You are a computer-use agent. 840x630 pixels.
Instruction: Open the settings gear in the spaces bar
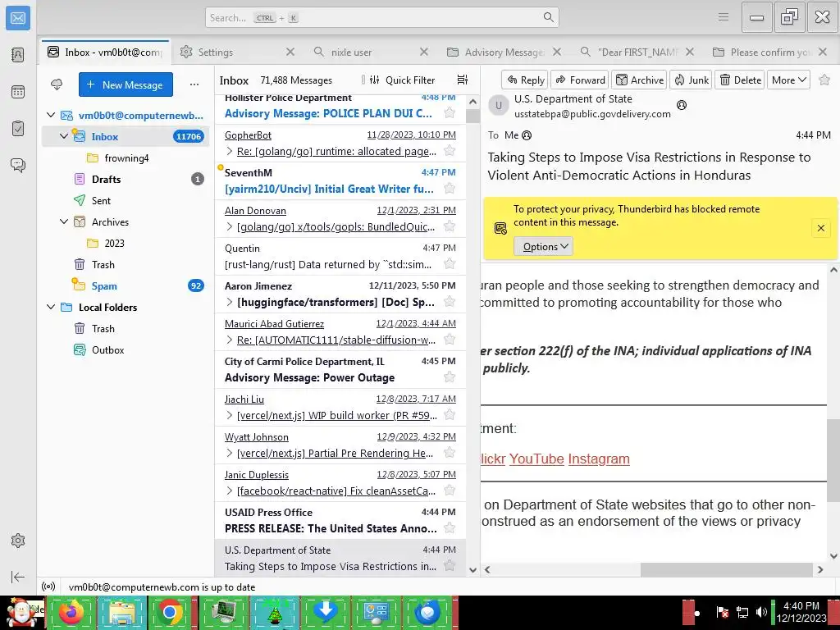click(x=18, y=541)
